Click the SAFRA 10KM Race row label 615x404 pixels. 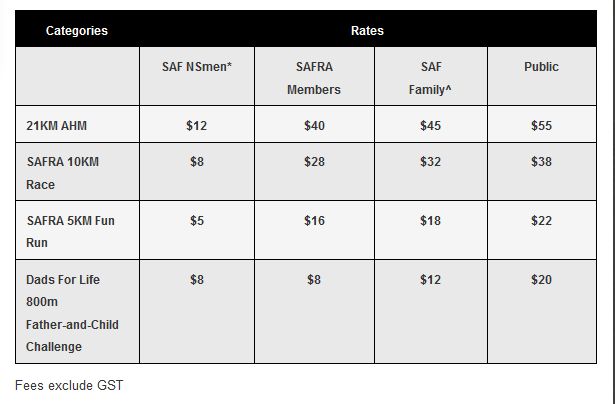coord(62,173)
